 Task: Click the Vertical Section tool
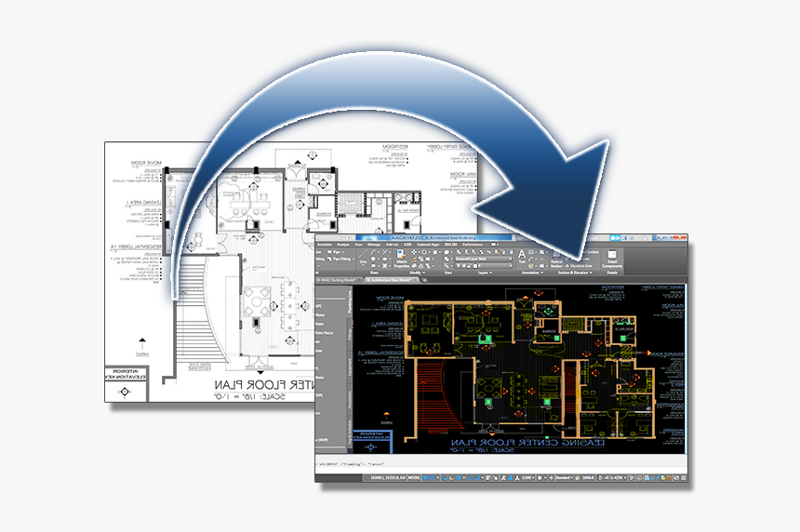point(556,260)
